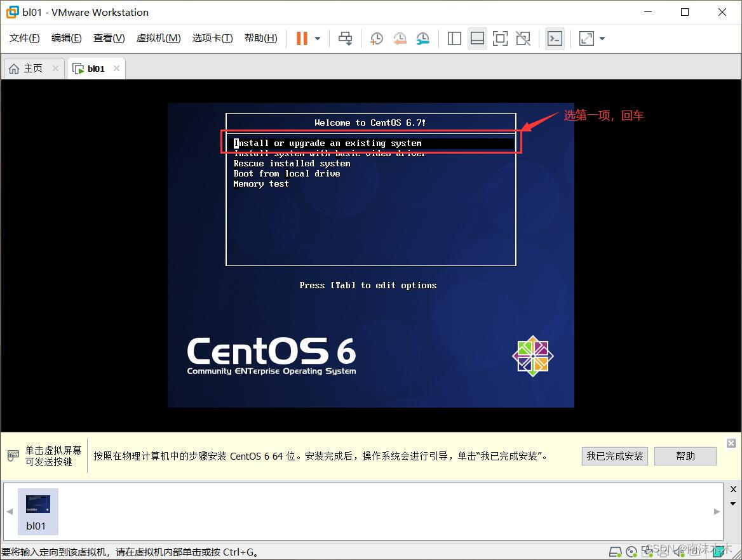Click the hard disk status icon
Screen dimensions: 742x560
(615, 552)
